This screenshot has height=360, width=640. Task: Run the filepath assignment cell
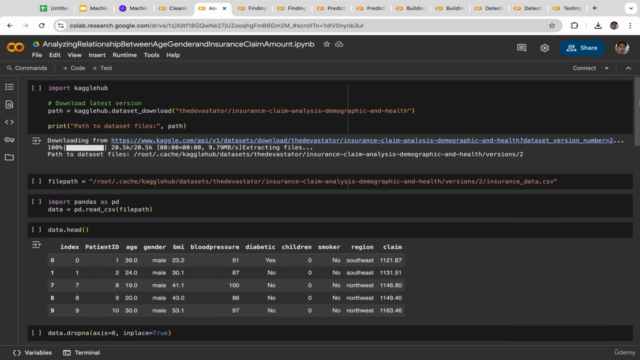coord(36,181)
